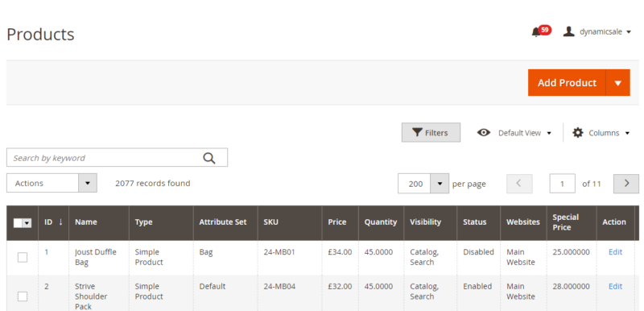644x311 pixels.
Task: Click the eye icon next to Default View
Action: pyautogui.click(x=484, y=132)
